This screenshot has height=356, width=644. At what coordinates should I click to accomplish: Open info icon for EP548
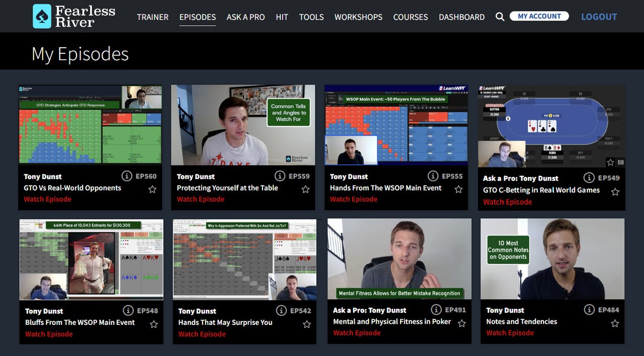[128, 310]
